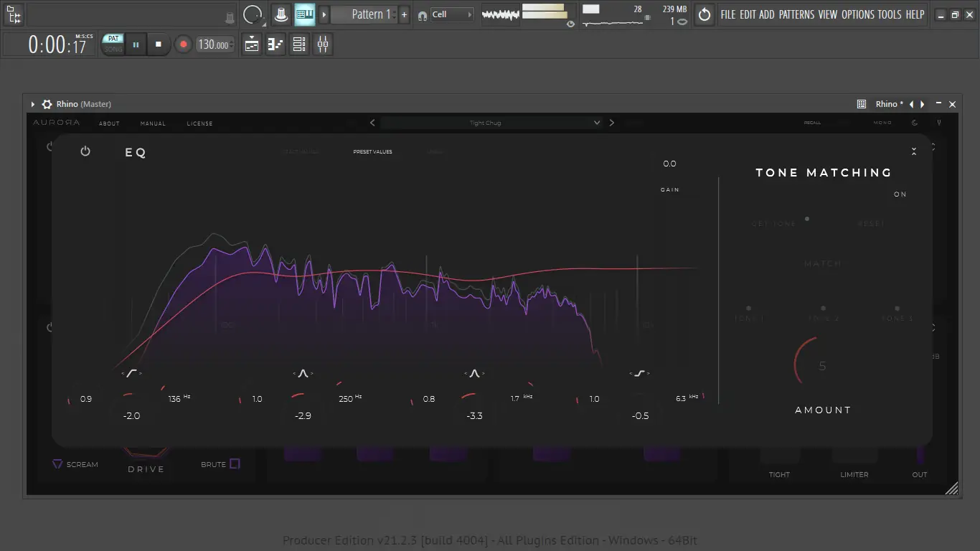
Task: Click the ABOUT link in Rhino
Action: click(x=109, y=123)
